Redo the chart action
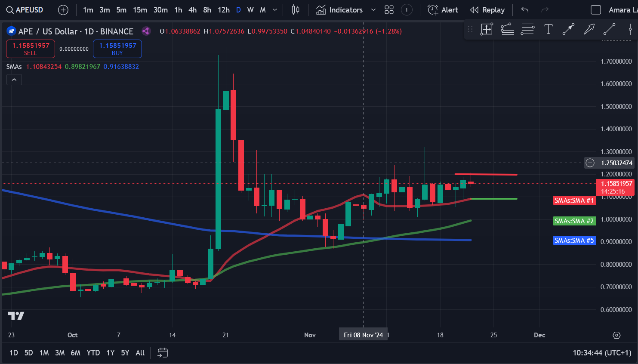The height and width of the screenshot is (364, 638). tap(545, 10)
